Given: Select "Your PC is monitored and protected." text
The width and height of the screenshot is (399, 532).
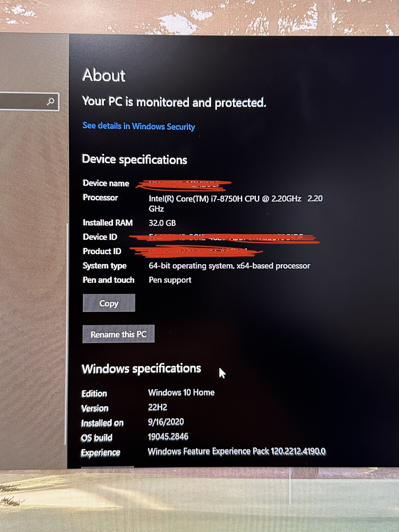Looking at the screenshot, I should point(174,102).
